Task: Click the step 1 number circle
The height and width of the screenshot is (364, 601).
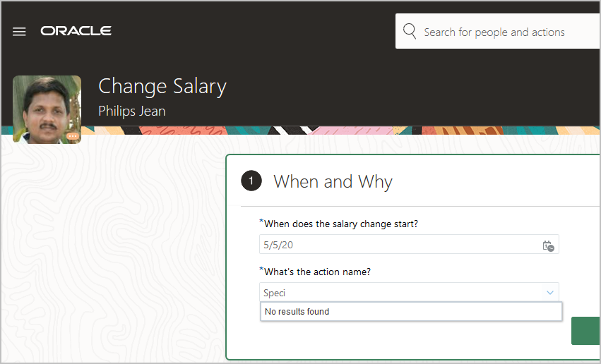Action: (251, 181)
